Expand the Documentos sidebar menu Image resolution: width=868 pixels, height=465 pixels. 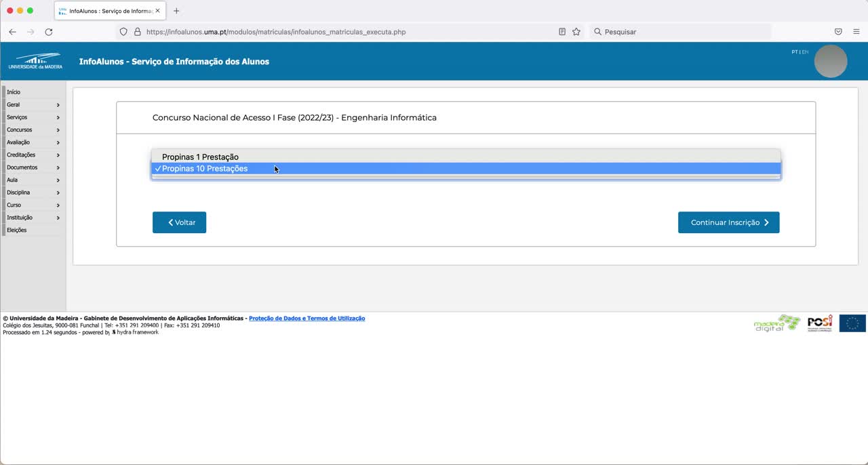pyautogui.click(x=33, y=167)
